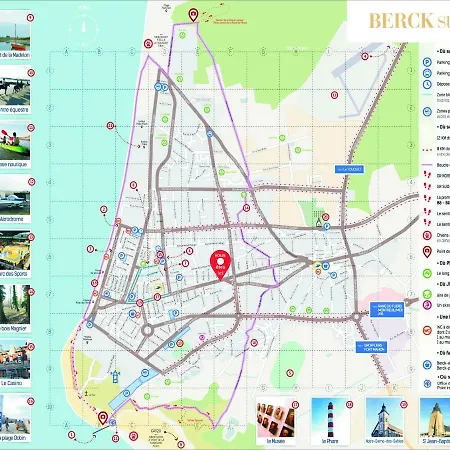
Task: Open the Le Casino photo thumbnail
Action: [x=15, y=363]
